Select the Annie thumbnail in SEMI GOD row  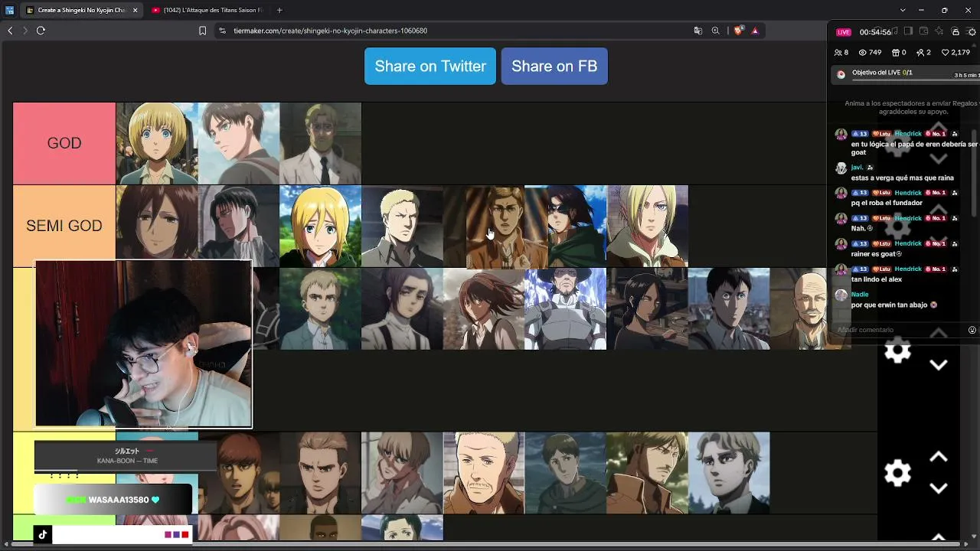pos(648,226)
